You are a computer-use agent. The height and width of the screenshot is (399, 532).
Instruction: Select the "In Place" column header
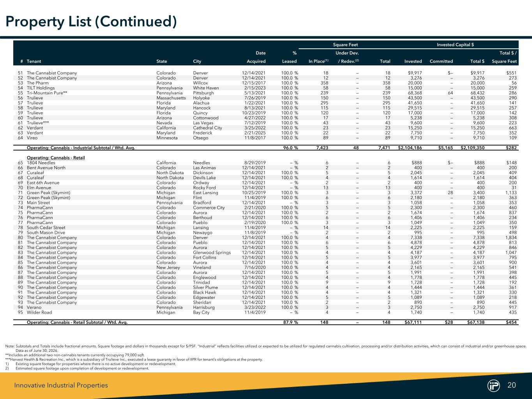[319, 61]
